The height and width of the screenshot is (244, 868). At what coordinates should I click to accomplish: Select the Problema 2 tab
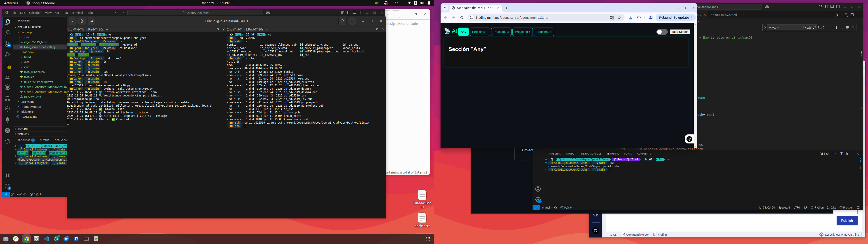[x=501, y=32]
